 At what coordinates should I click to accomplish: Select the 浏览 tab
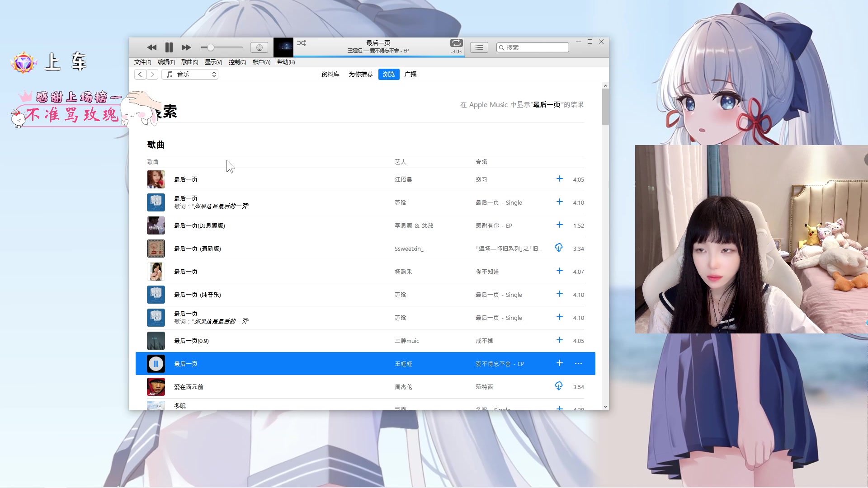pyautogui.click(x=389, y=74)
